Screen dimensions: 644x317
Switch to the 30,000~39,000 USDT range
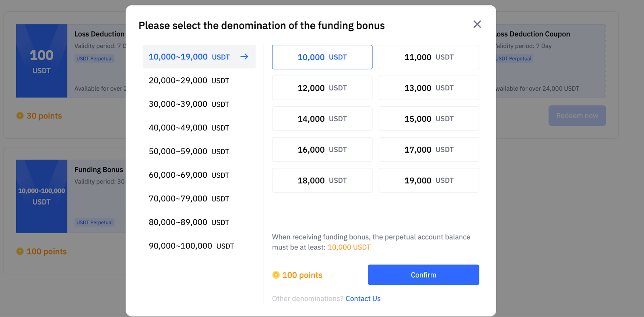pyautogui.click(x=189, y=104)
